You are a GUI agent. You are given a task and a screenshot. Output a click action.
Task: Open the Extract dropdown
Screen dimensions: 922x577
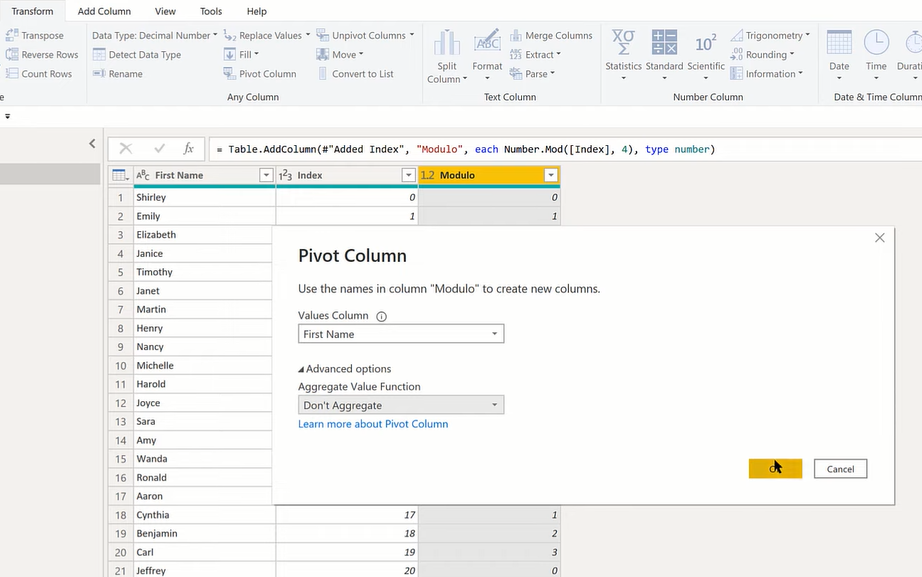[x=535, y=55]
